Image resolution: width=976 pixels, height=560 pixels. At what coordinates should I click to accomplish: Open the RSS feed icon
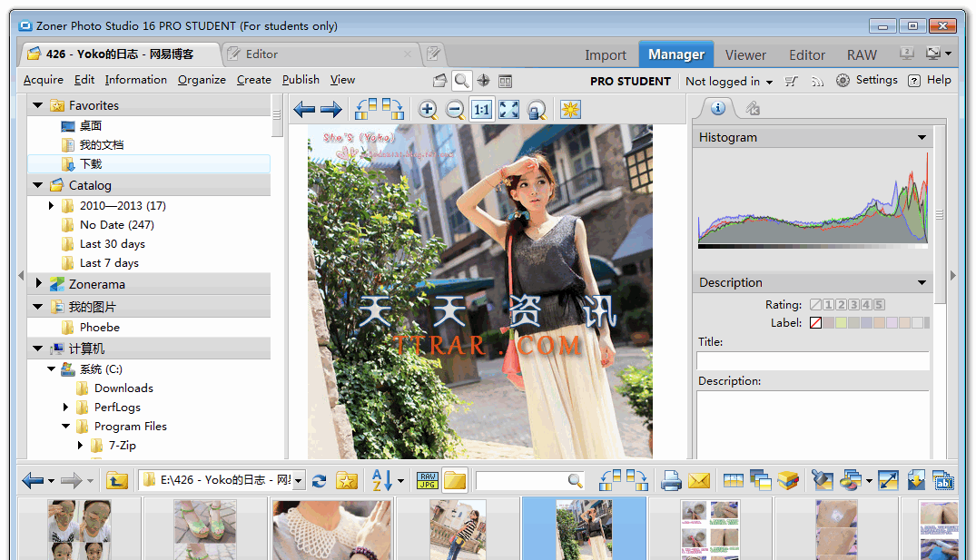click(x=817, y=81)
